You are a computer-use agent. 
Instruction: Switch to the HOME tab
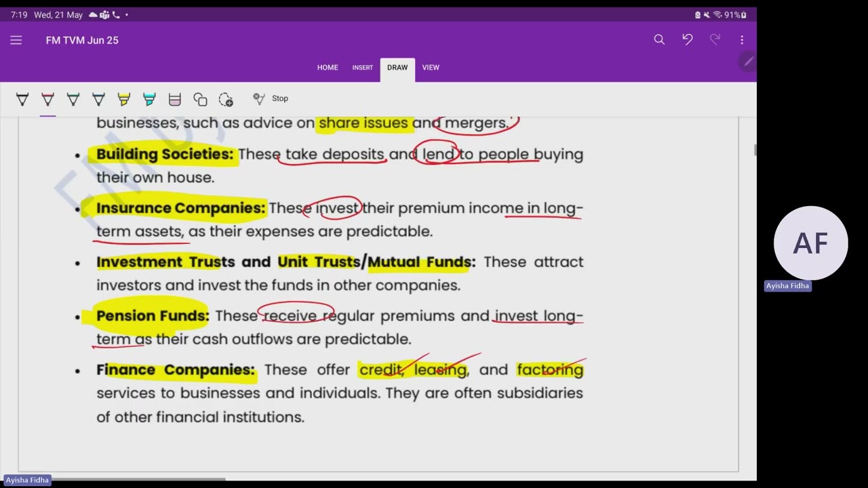pyautogui.click(x=328, y=67)
